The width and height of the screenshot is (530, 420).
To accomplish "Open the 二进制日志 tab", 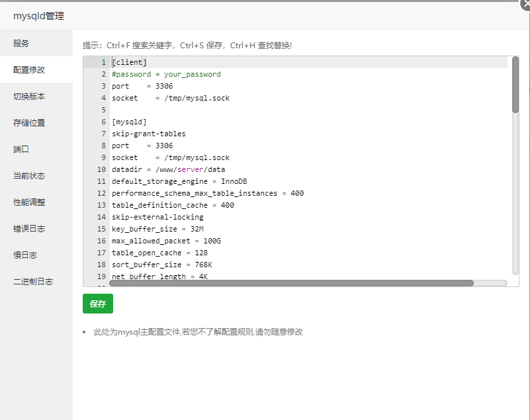I will [x=36, y=282].
